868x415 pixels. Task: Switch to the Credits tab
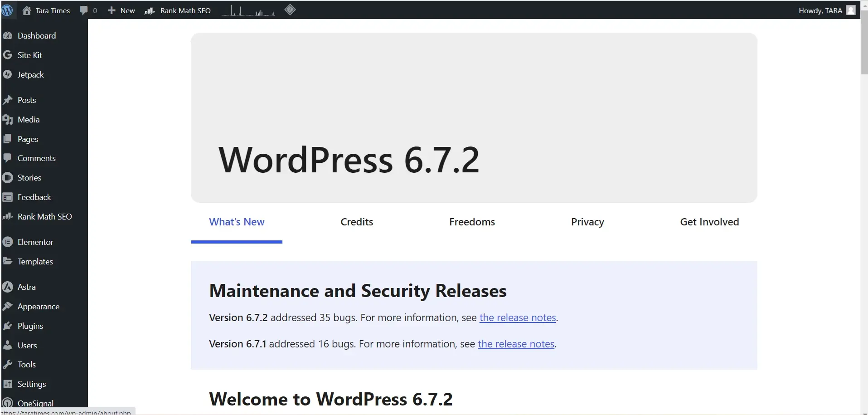tap(357, 222)
